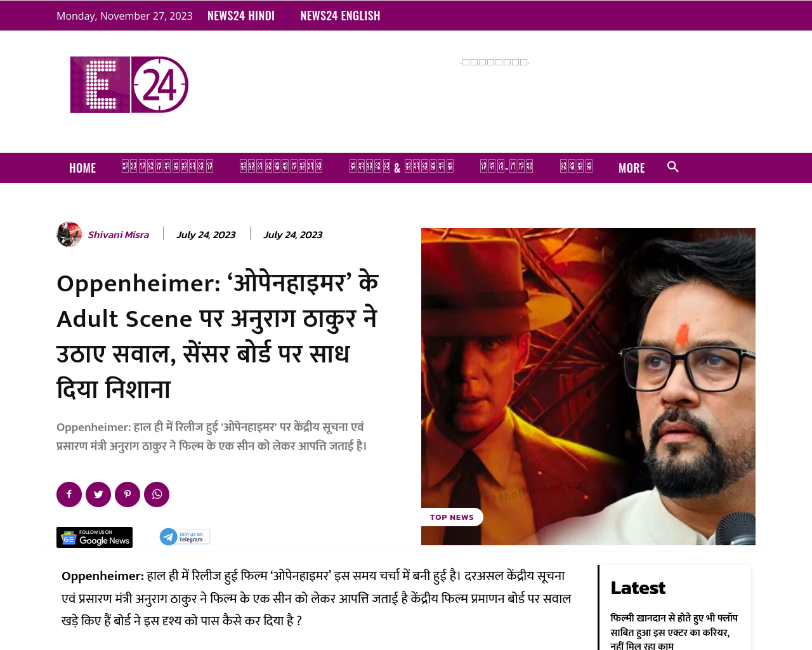
Task: Open the search magnifier icon
Action: [x=673, y=167]
